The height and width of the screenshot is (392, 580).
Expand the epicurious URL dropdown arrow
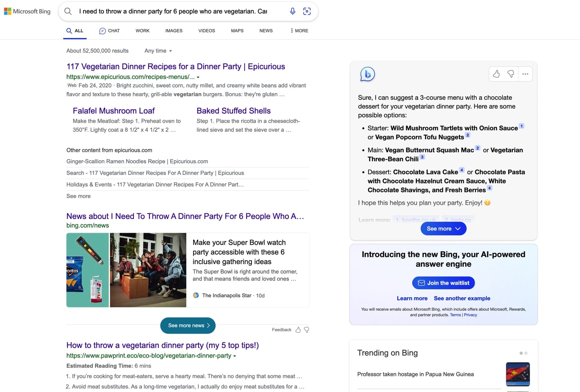click(198, 77)
